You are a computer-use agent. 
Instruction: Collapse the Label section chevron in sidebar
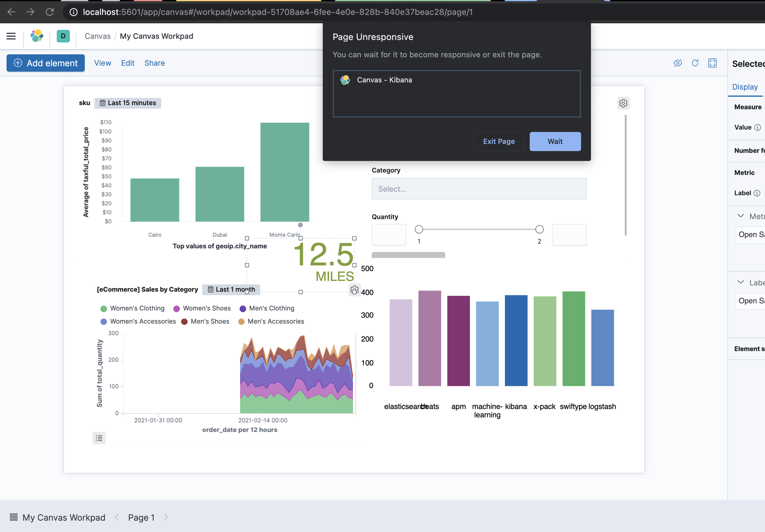click(x=740, y=282)
